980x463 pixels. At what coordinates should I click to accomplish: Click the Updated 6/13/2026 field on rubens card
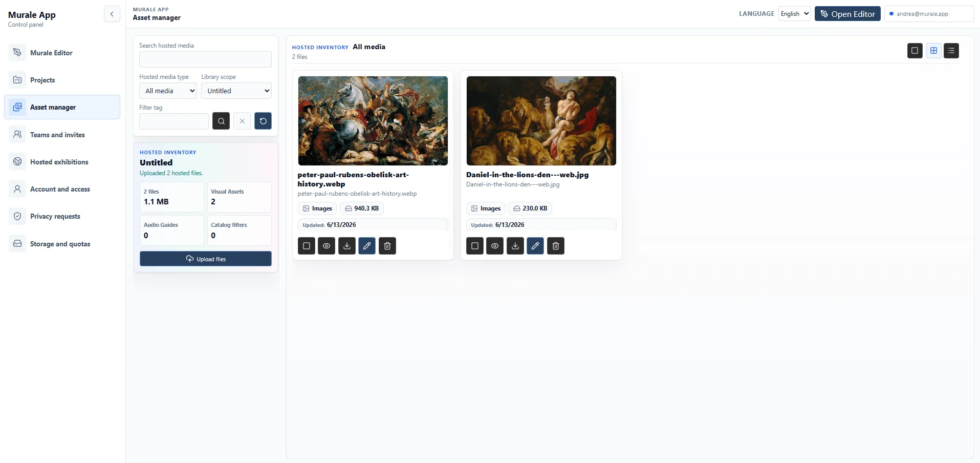pyautogui.click(x=373, y=225)
